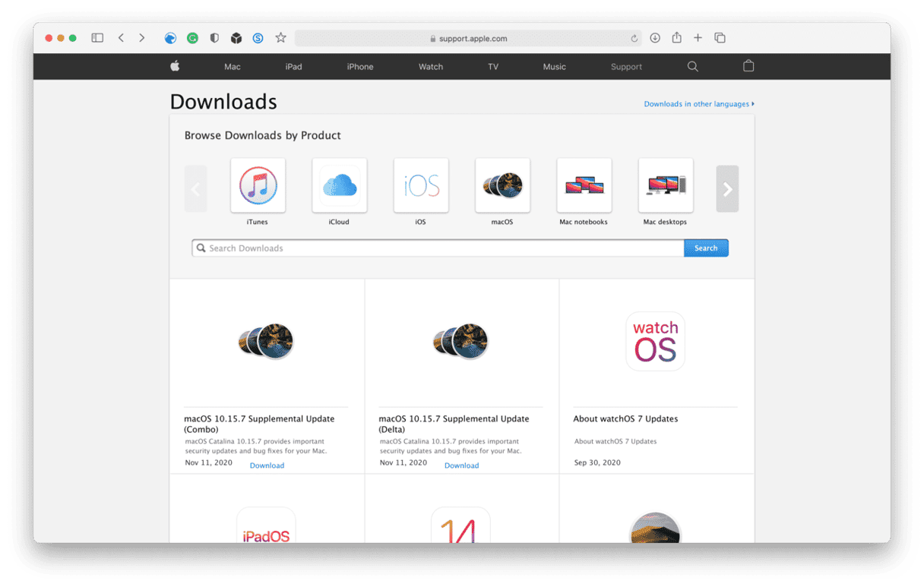Show Safari downloads list

pyautogui.click(x=655, y=38)
